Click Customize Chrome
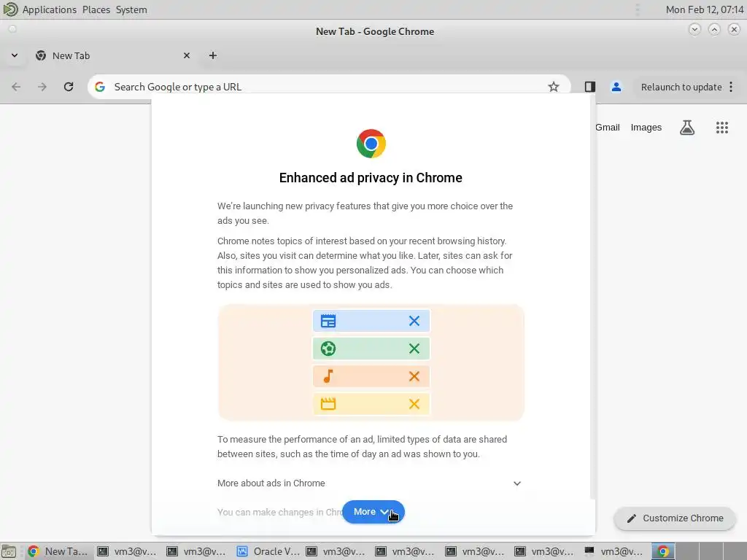This screenshot has width=747, height=560. [x=675, y=518]
